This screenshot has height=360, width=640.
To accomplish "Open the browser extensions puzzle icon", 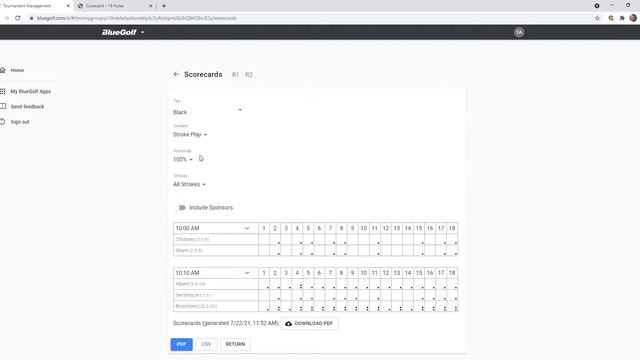I will (x=622, y=18).
